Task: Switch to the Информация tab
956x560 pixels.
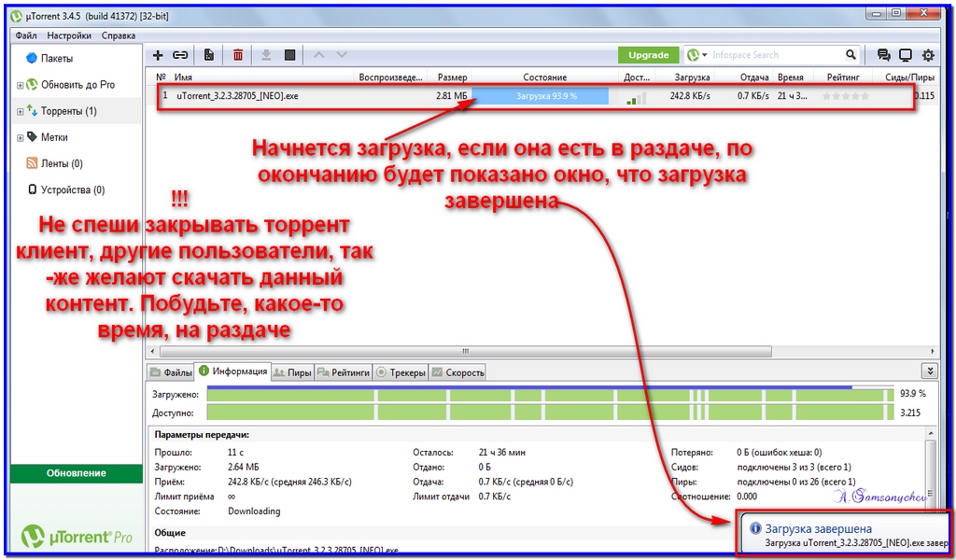Action: coord(232,371)
